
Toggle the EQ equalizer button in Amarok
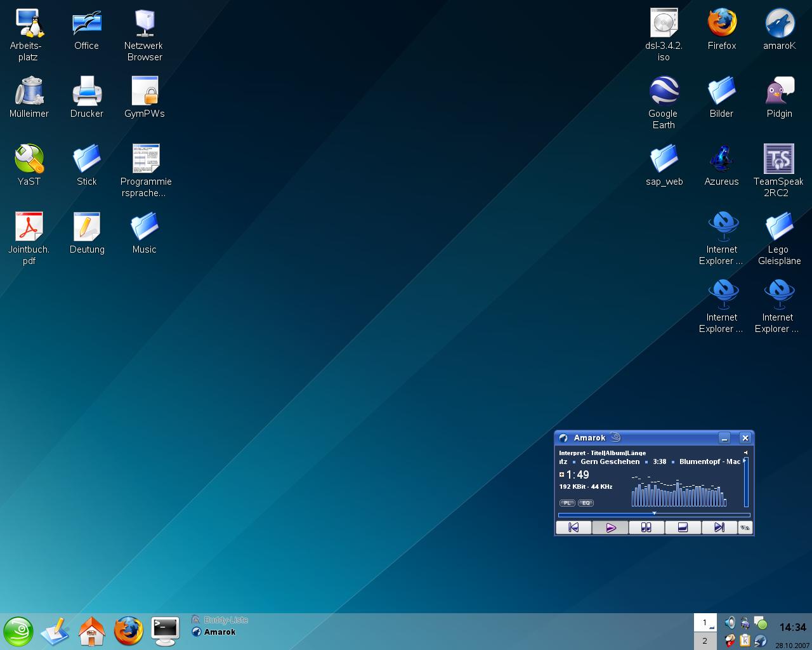coord(586,503)
